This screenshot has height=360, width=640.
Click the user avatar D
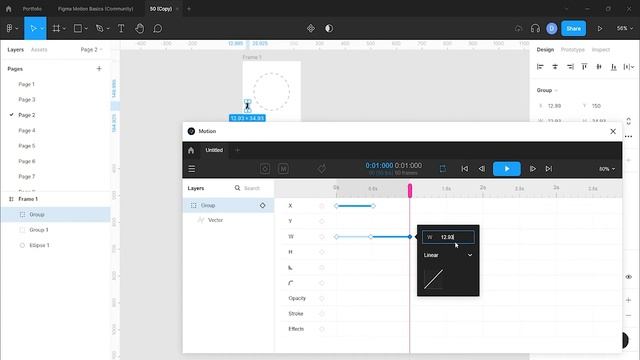(551, 28)
